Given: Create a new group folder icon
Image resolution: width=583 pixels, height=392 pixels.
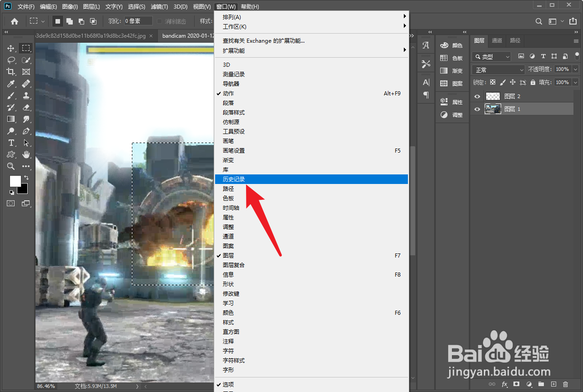Looking at the screenshot, I should 541,384.
